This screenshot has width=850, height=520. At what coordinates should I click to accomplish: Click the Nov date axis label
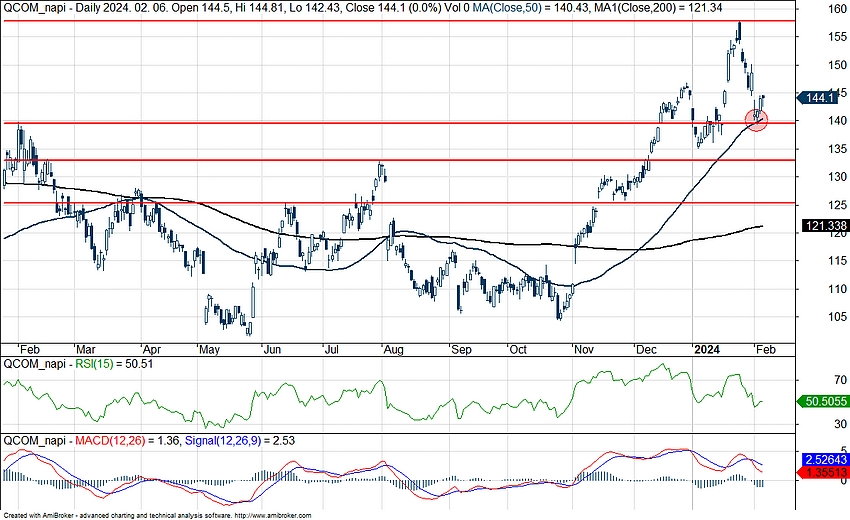tap(584, 350)
